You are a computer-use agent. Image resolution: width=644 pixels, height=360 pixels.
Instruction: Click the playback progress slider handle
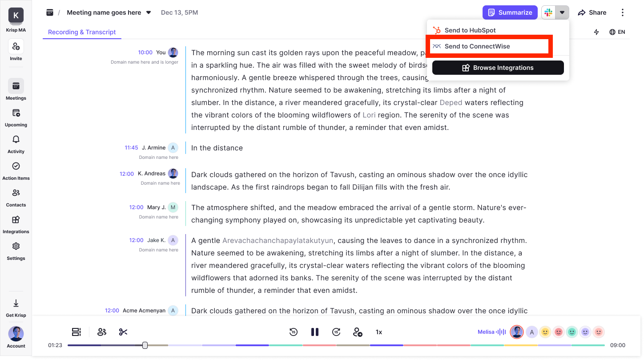[145, 345]
